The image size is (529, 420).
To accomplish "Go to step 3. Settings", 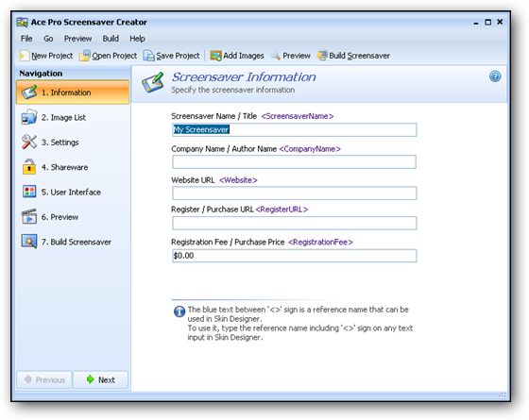I will pos(73,143).
